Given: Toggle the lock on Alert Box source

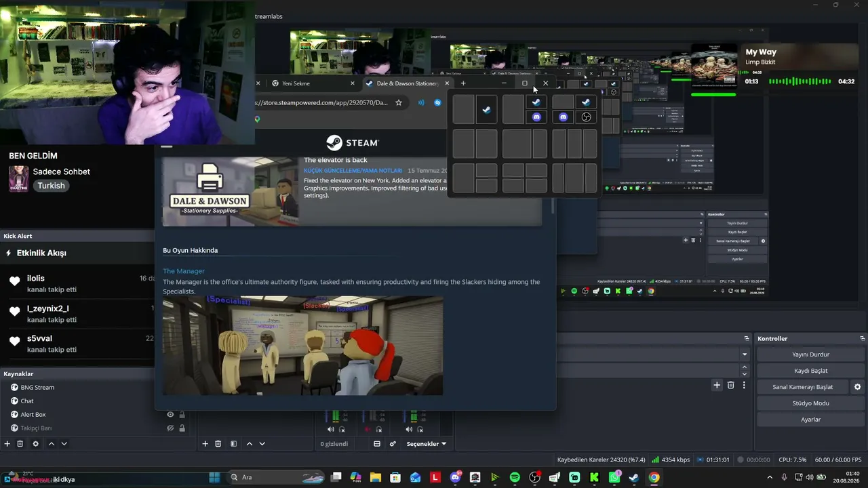Looking at the screenshot, I should [182, 415].
